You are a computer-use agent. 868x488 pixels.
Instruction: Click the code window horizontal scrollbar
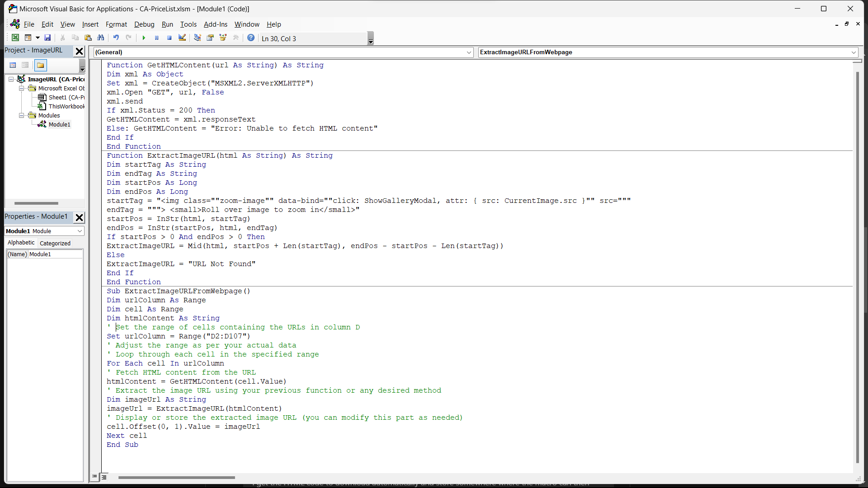177,477
